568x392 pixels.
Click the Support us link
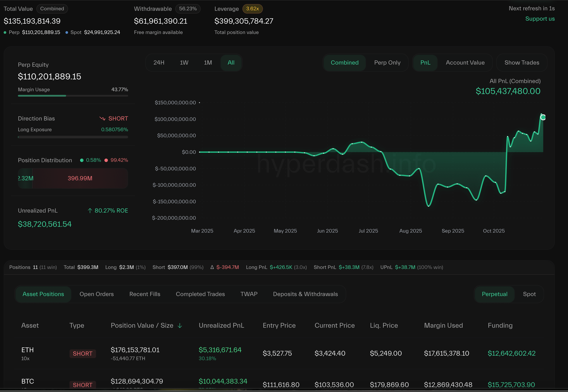pos(540,19)
